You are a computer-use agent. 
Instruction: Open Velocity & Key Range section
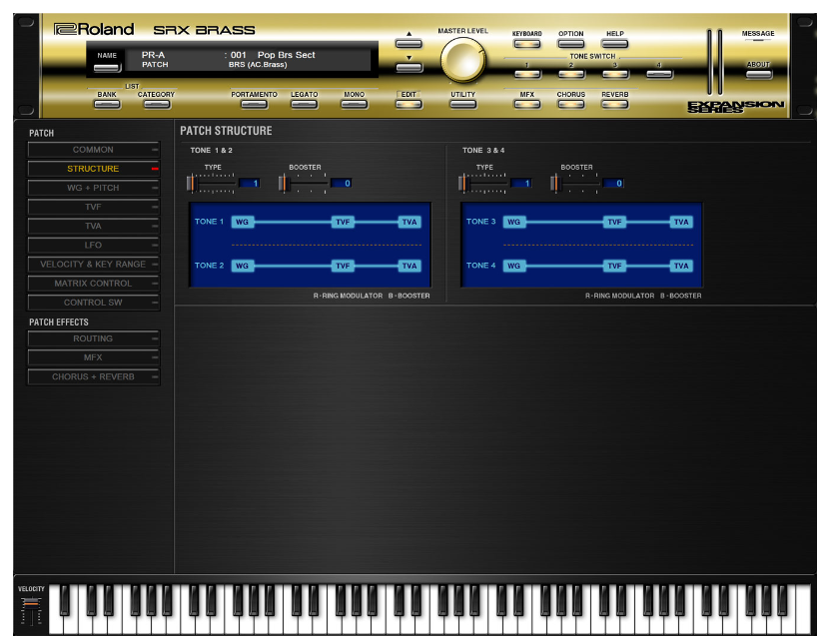click(93, 265)
